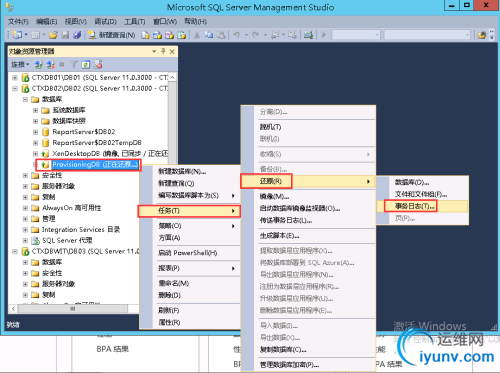Open the 视图(V) menu
Image resolution: width=500 pixels, height=373 pixels.
tap(76, 22)
